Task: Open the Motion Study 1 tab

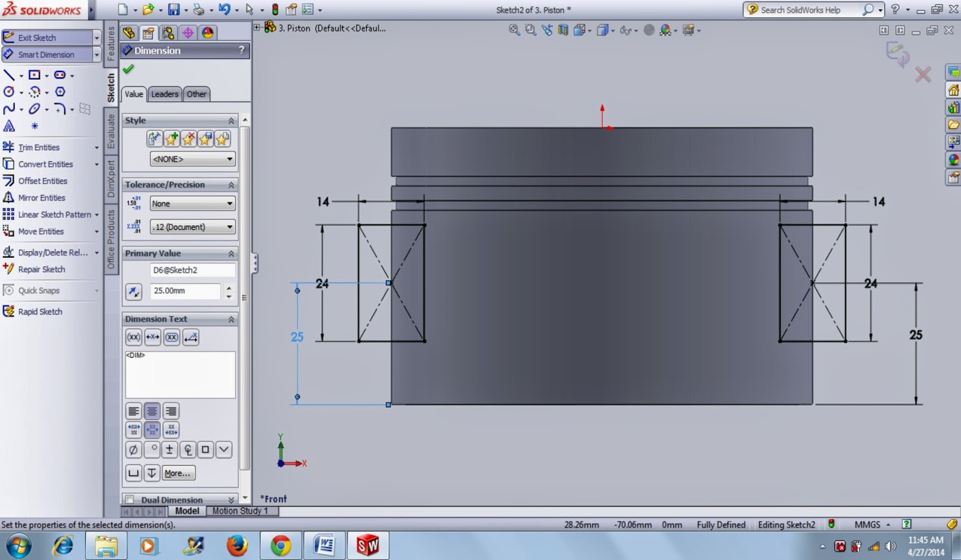Action: click(241, 511)
